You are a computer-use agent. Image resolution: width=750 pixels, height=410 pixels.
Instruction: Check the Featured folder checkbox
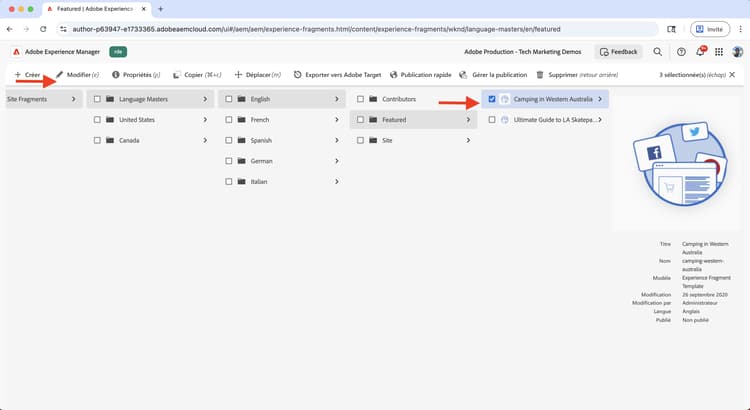tap(360, 120)
